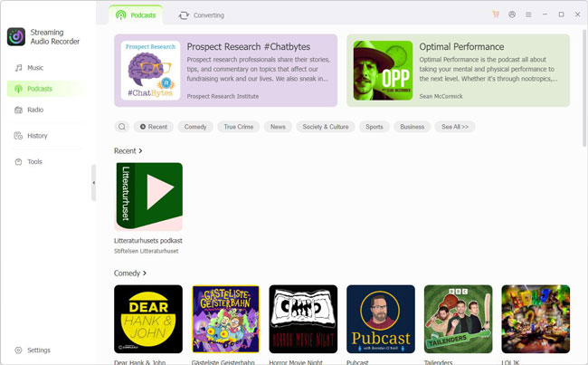Image resolution: width=588 pixels, height=365 pixels.
Task: Filter by Sports category chip
Action: pyautogui.click(x=375, y=127)
